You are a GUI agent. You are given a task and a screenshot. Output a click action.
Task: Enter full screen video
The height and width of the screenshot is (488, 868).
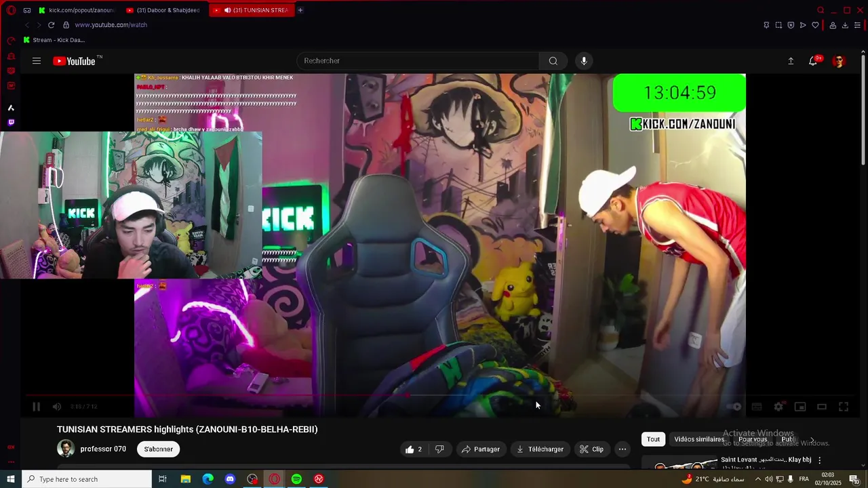pos(844,407)
